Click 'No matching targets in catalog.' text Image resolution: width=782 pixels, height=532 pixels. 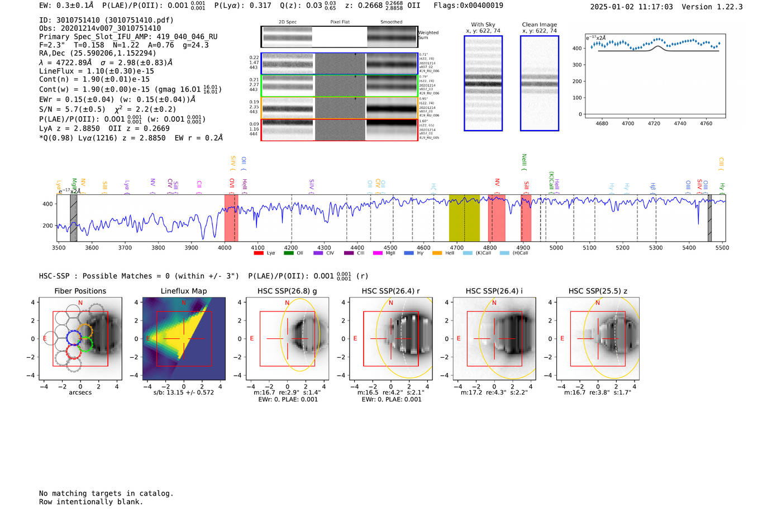tap(106, 493)
